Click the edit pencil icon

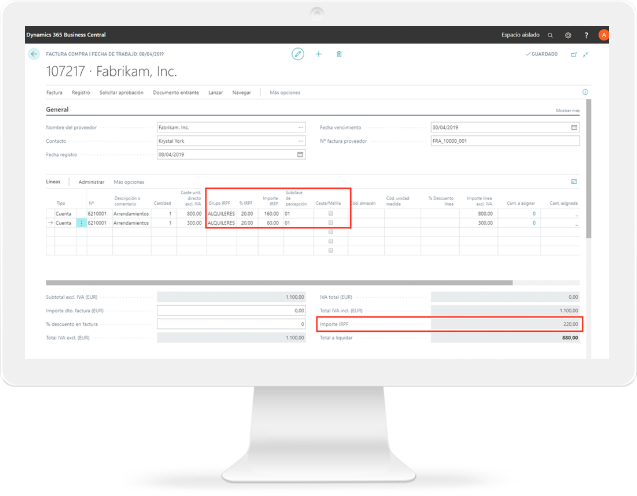pos(297,53)
